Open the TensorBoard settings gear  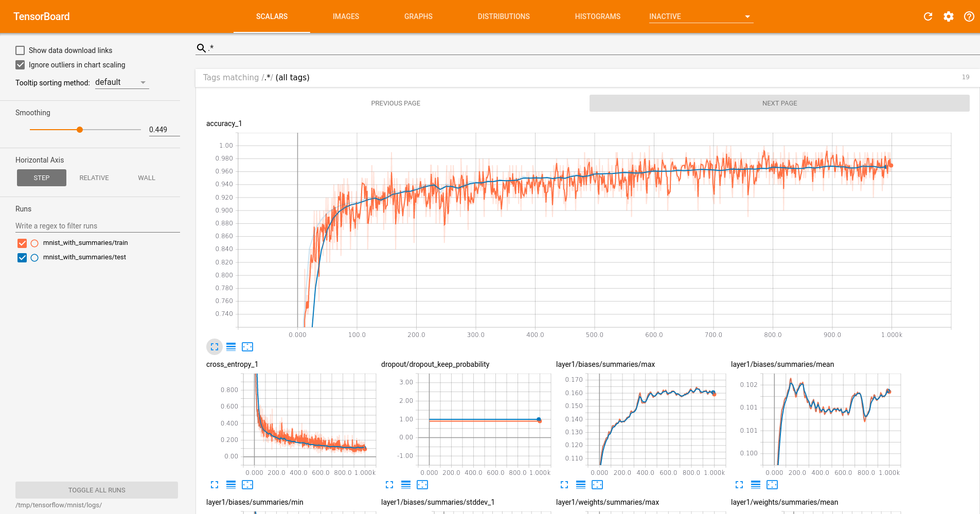point(949,16)
